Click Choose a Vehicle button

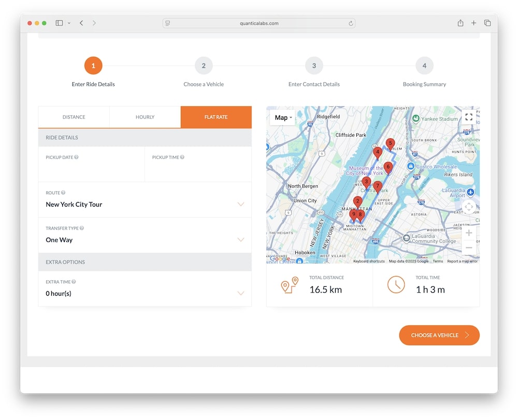[x=439, y=335]
